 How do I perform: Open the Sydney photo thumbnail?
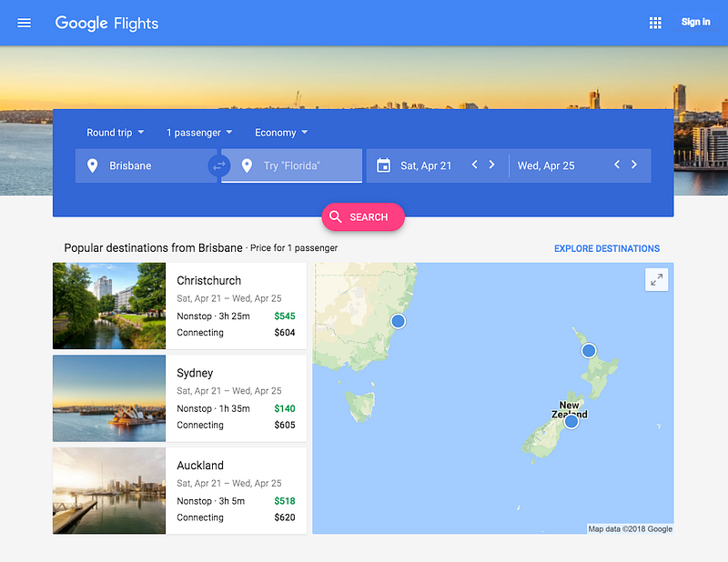click(x=109, y=398)
